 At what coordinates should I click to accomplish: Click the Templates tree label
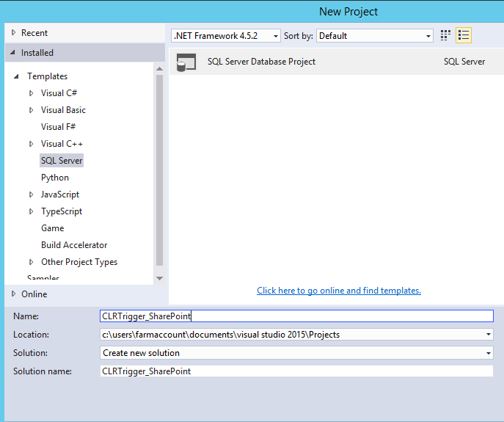point(47,76)
